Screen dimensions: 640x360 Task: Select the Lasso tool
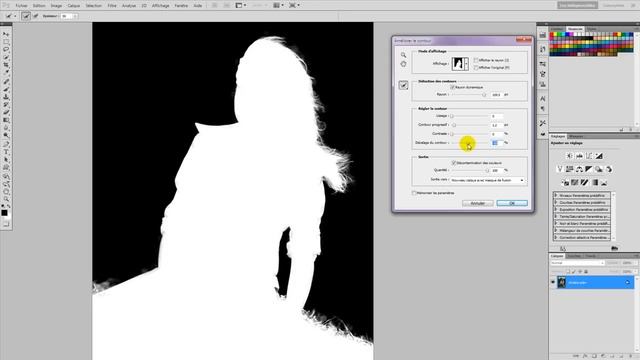(6, 50)
